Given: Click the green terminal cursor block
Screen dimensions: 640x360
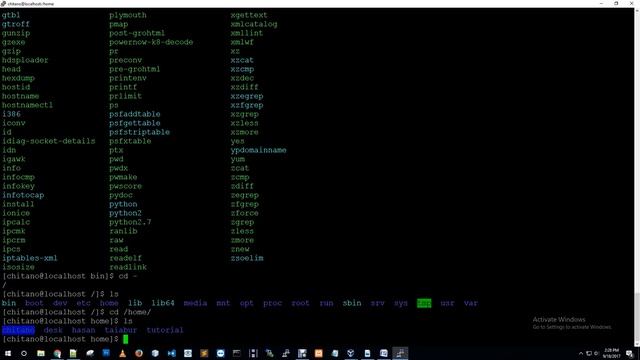Looking at the screenshot, I should pyautogui.click(x=126, y=339).
